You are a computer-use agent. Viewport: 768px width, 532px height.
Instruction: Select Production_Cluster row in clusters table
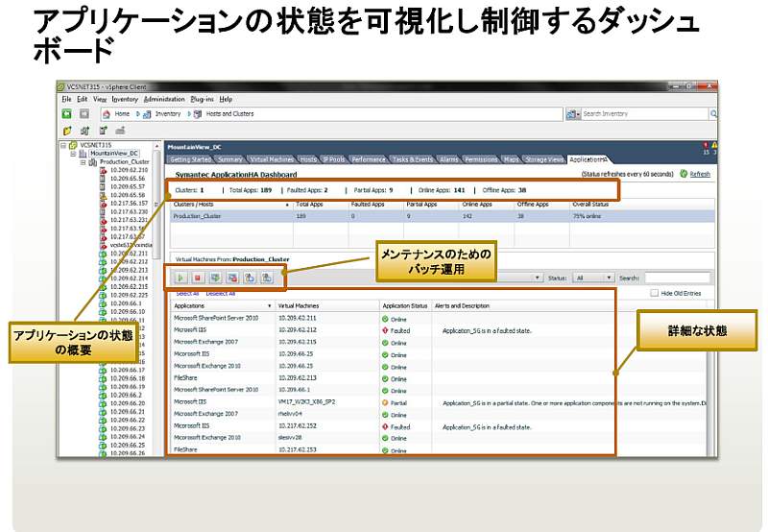tap(443, 216)
